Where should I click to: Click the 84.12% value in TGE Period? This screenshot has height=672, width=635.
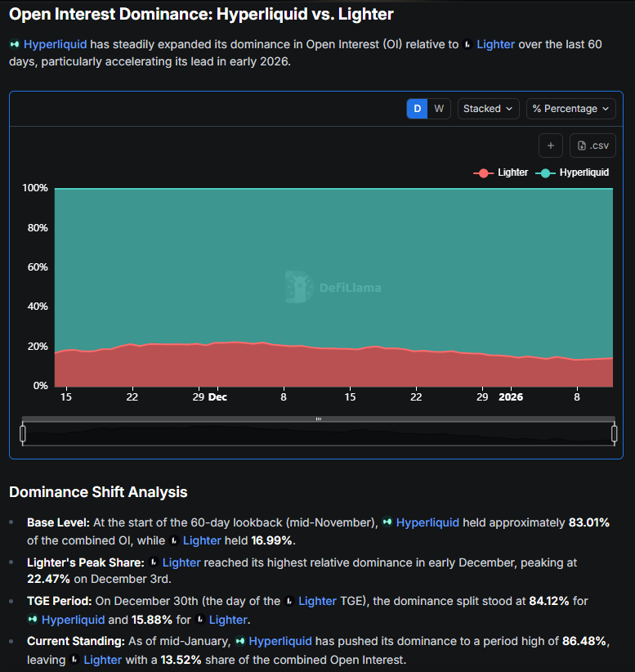pyautogui.click(x=549, y=601)
